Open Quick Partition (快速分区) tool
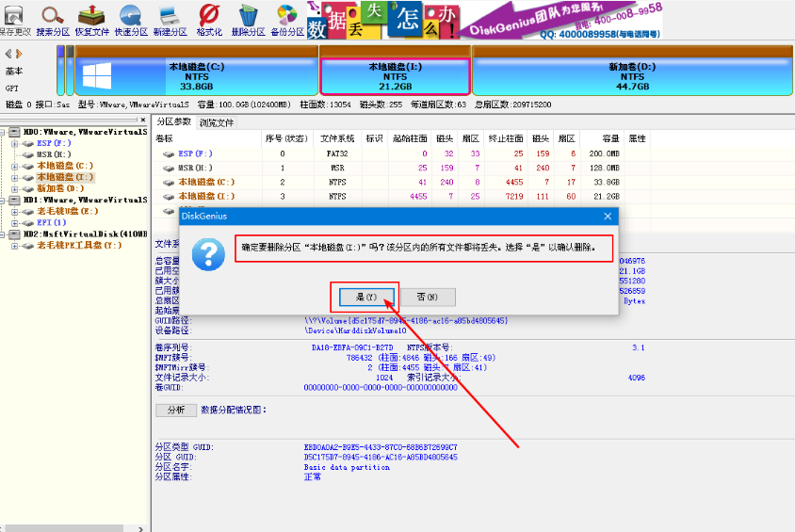Screen dimensions: 795x532 [131, 21]
